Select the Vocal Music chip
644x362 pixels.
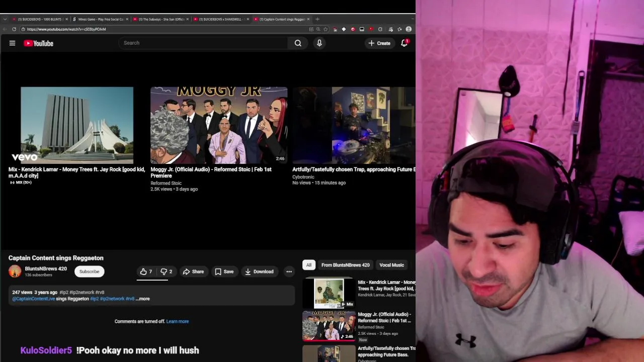click(x=391, y=265)
